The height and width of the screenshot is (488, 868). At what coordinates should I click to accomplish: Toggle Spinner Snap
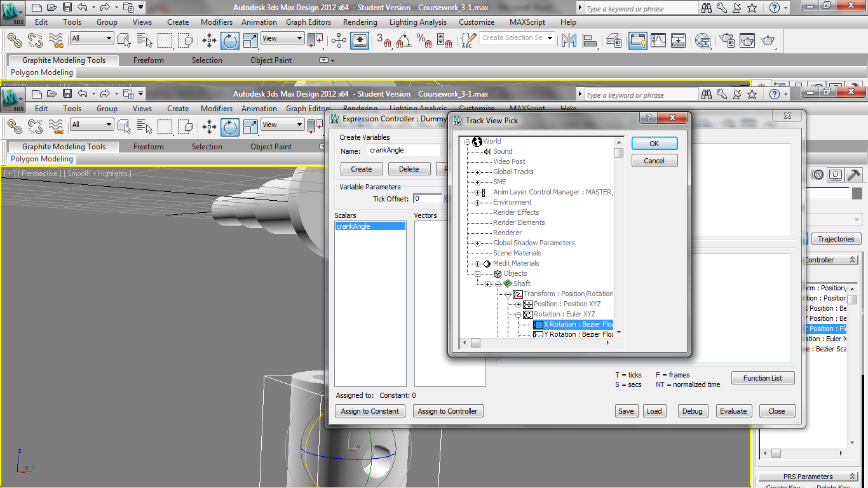pyautogui.click(x=445, y=41)
